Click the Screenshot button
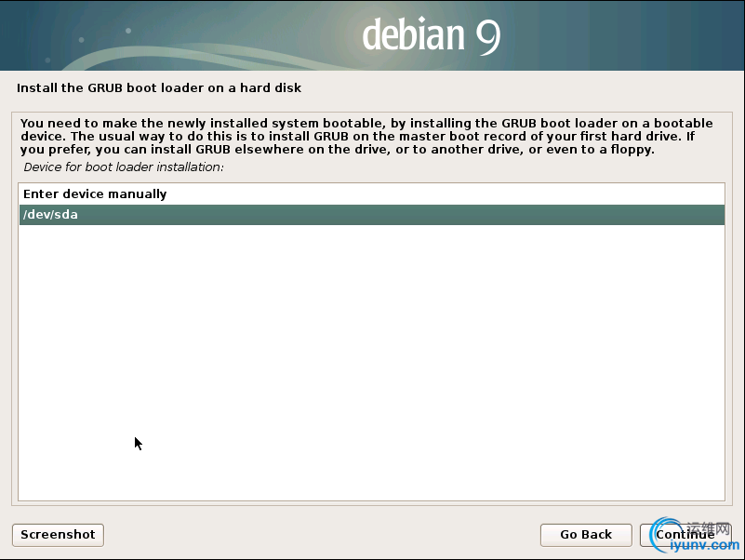The width and height of the screenshot is (745, 560). (58, 535)
